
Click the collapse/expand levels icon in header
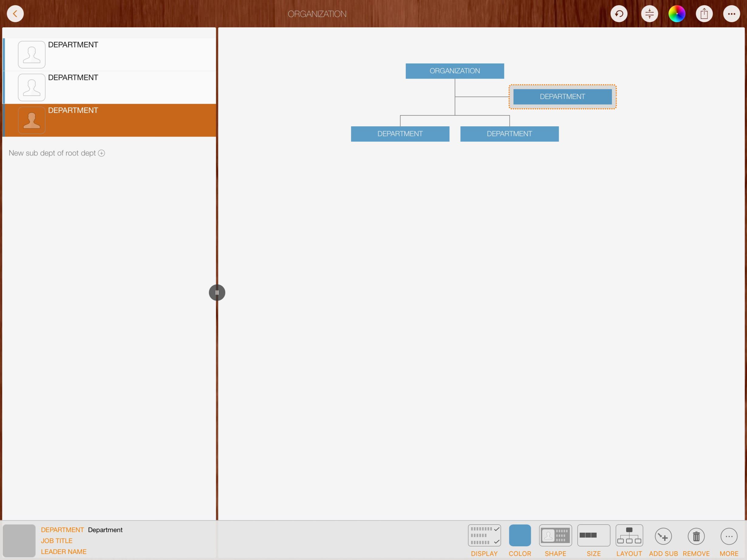650,14
